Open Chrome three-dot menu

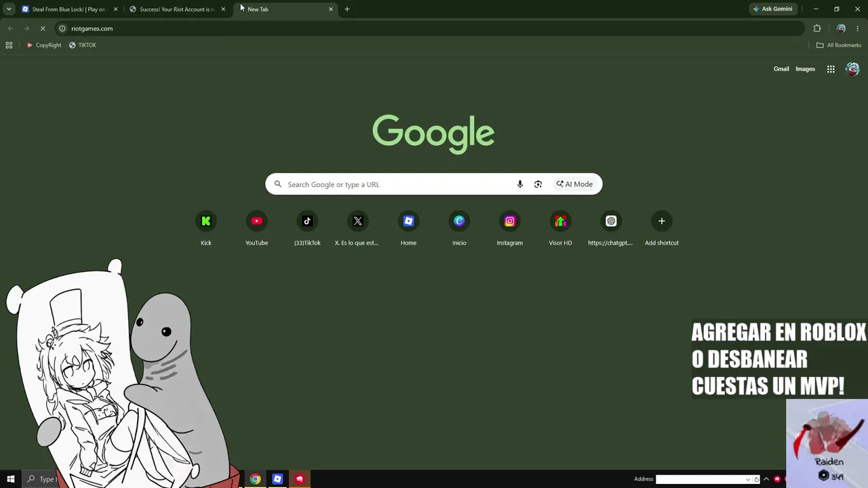point(858,28)
